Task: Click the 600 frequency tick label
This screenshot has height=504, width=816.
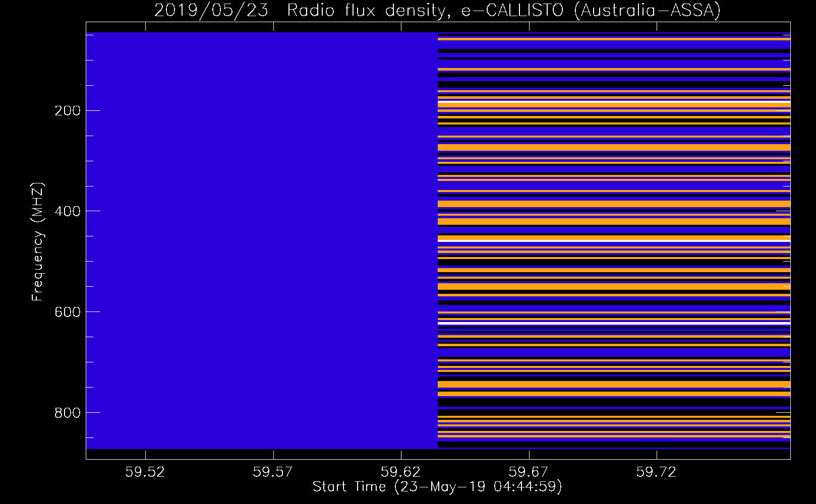Action: pyautogui.click(x=67, y=312)
